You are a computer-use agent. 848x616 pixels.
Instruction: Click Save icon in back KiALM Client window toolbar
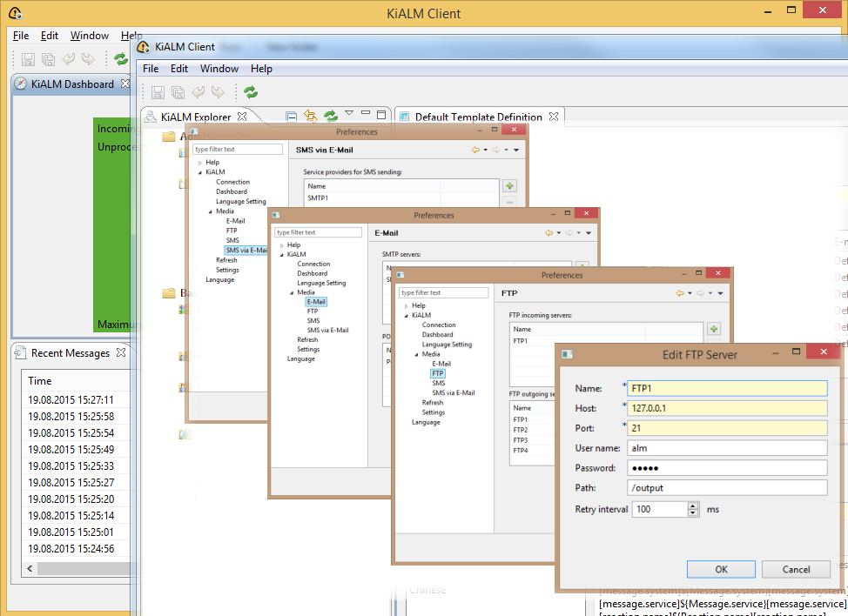click(28, 59)
